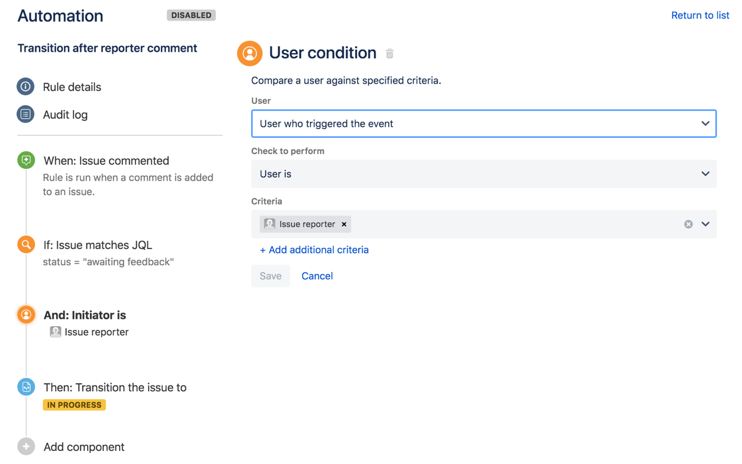Clear all criteria with circled x
This screenshot has height=464, width=742.
[689, 224]
